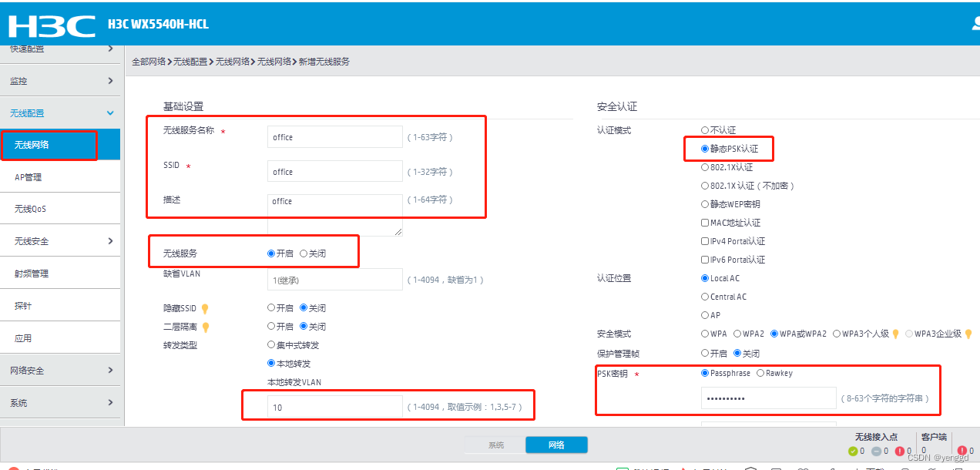The width and height of the screenshot is (980, 470).
Task: Click the red alert icon under 无线接入点
Action: 899,451
